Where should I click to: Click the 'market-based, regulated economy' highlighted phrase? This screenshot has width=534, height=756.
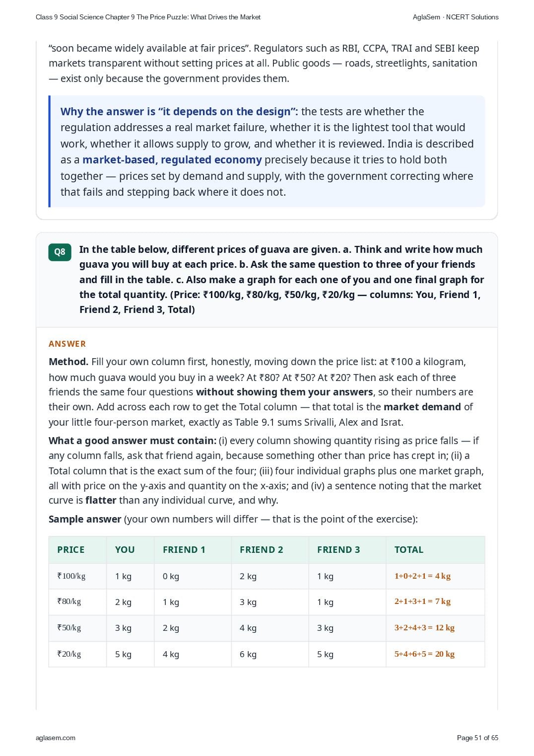point(172,160)
